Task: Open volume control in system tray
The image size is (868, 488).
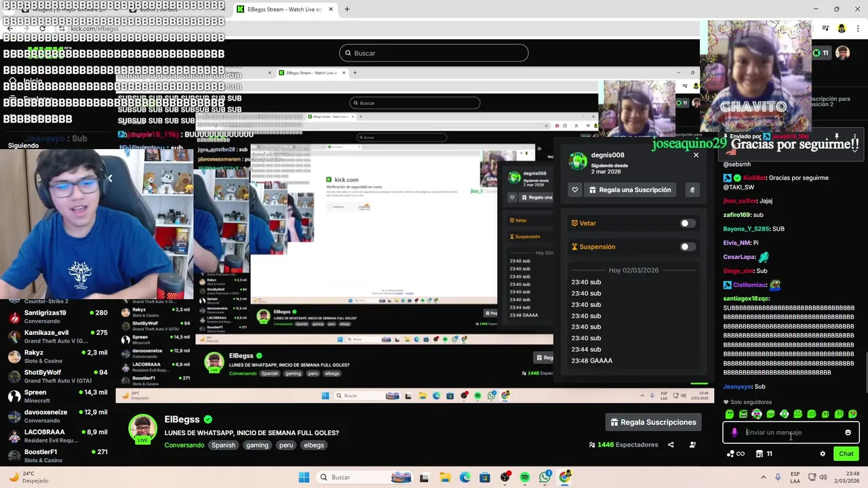Action: [823, 477]
